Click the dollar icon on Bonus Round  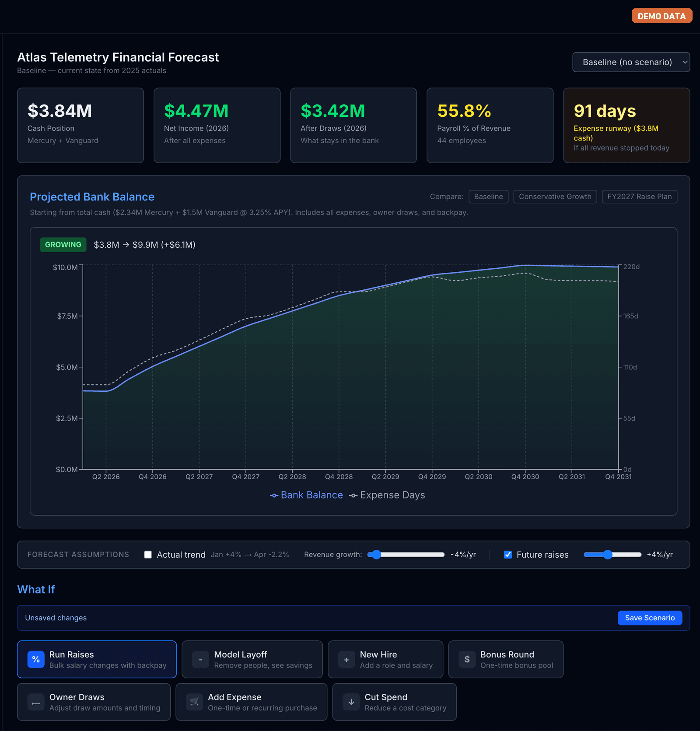[x=467, y=659]
